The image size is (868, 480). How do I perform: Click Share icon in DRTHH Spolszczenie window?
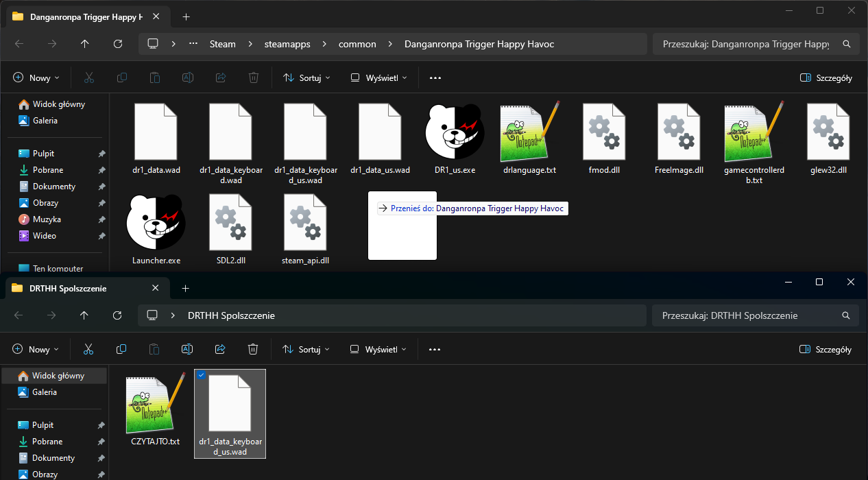[x=219, y=349]
